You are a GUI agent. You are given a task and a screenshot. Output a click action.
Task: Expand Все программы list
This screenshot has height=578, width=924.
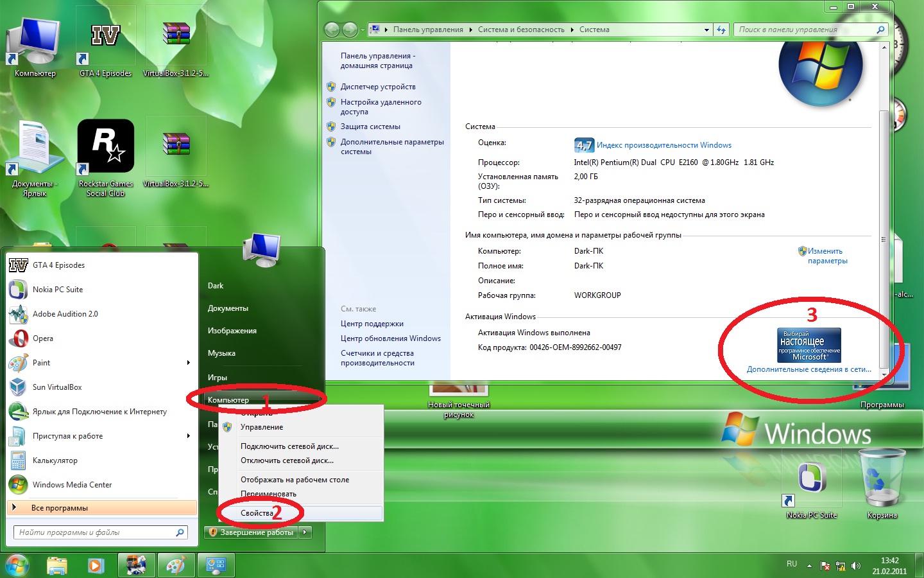(102, 508)
